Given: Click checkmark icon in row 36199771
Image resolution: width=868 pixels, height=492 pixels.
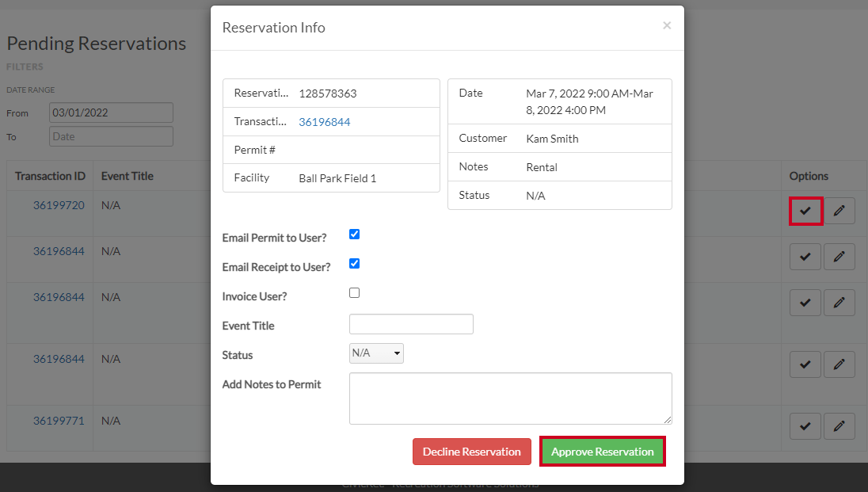Looking at the screenshot, I should 805,426.
